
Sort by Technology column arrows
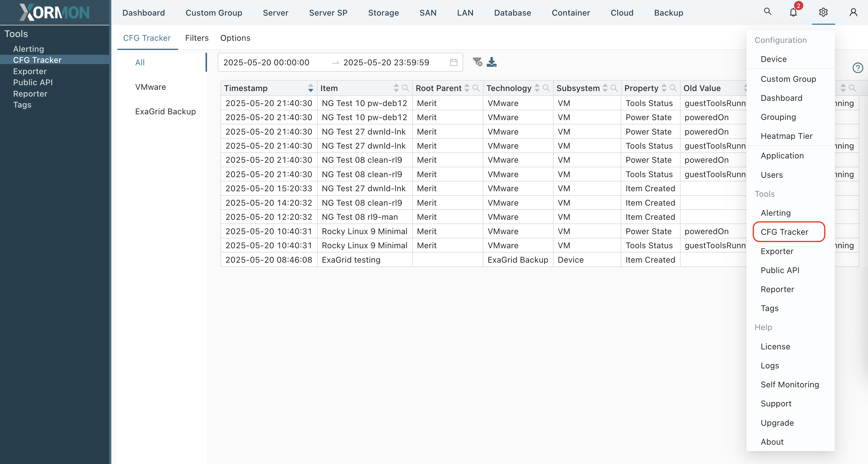coord(537,88)
